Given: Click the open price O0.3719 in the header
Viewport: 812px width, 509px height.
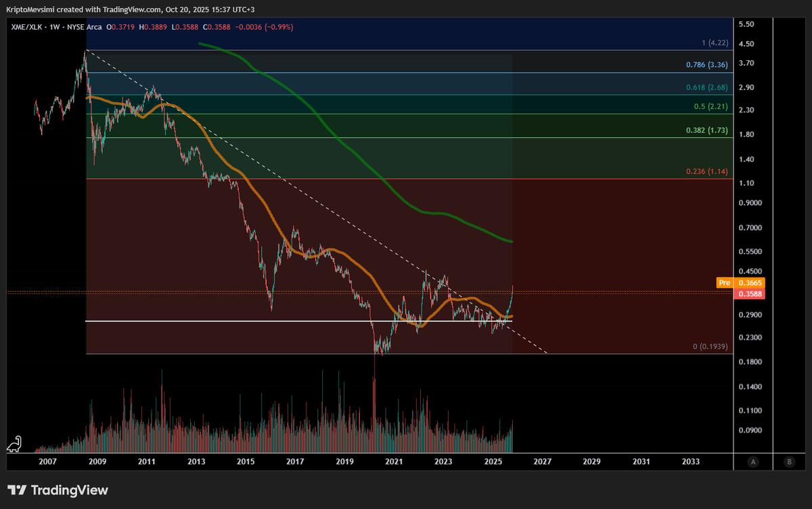Looking at the screenshot, I should pos(120,27).
